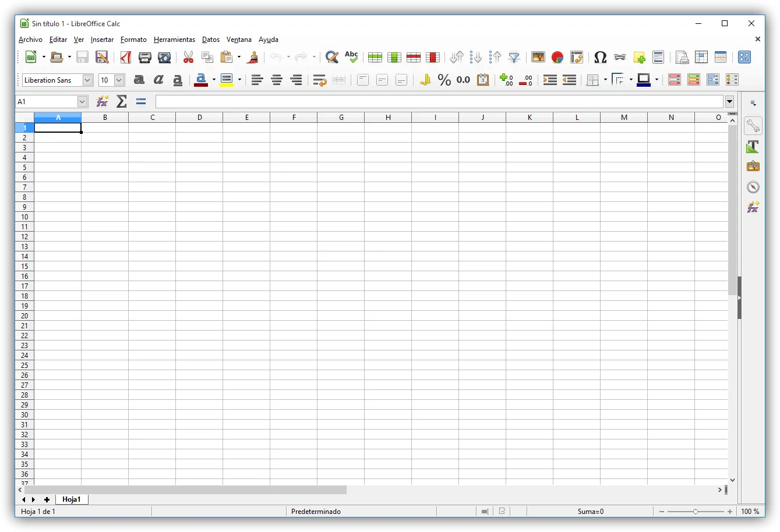
Task: Click the zoom slider handle
Action: [695, 512]
